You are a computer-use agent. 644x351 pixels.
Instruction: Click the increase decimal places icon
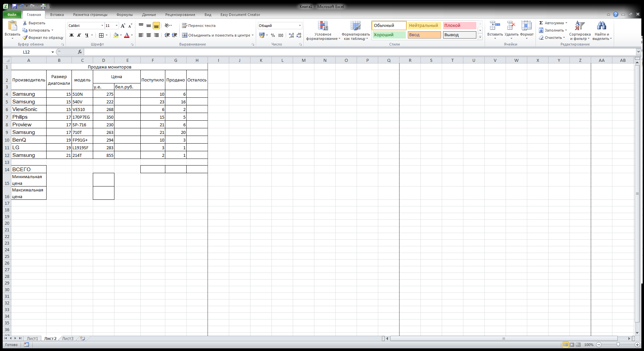(x=291, y=35)
